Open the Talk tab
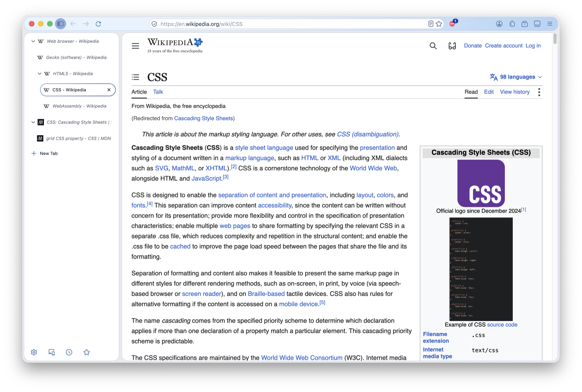 tap(158, 92)
